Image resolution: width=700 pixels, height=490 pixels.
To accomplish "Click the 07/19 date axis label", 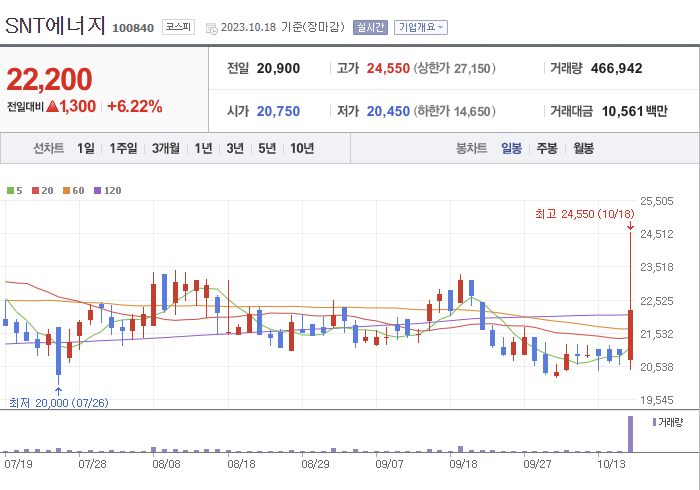I will [x=18, y=464].
